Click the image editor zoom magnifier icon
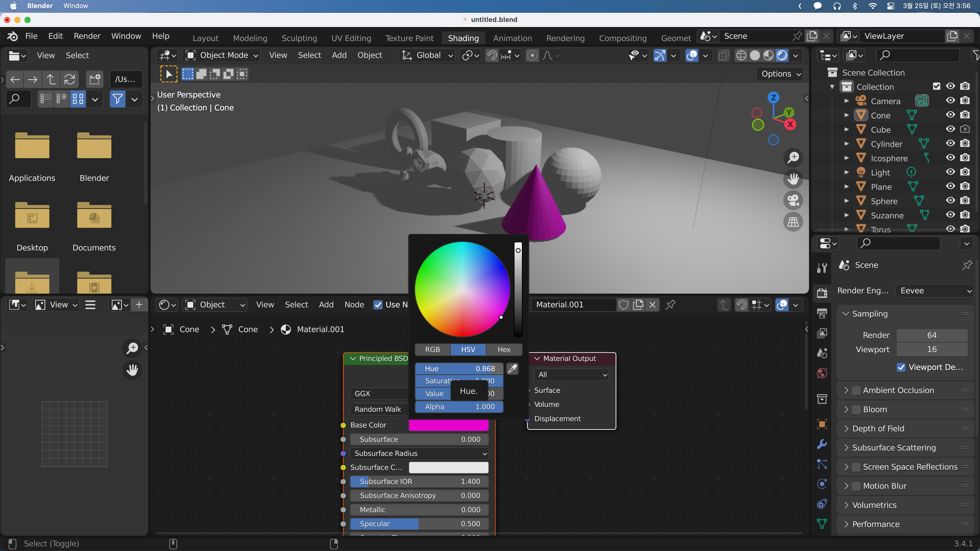Screen dimensions: 980x551 132,348
